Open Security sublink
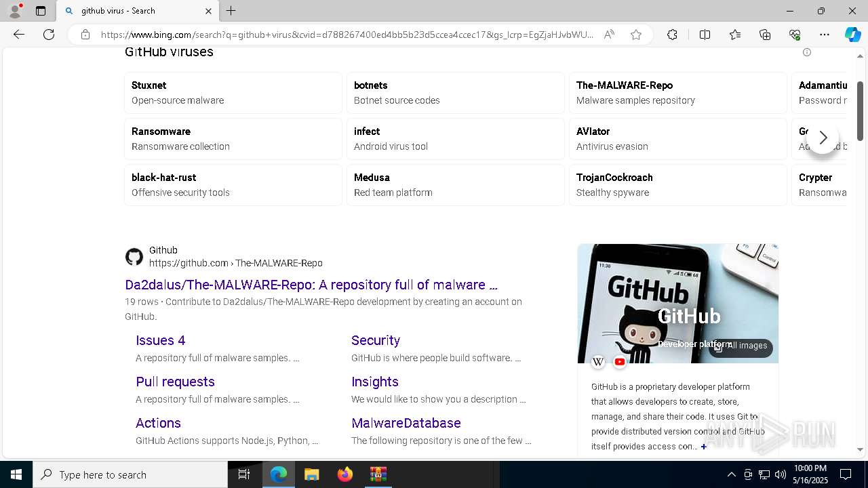This screenshot has width=868, height=488. (376, 340)
